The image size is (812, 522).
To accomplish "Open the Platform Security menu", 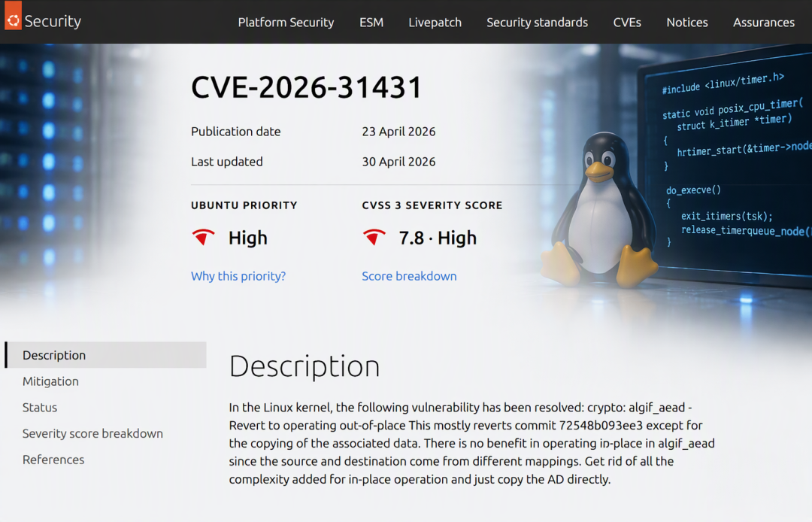I will click(x=286, y=23).
